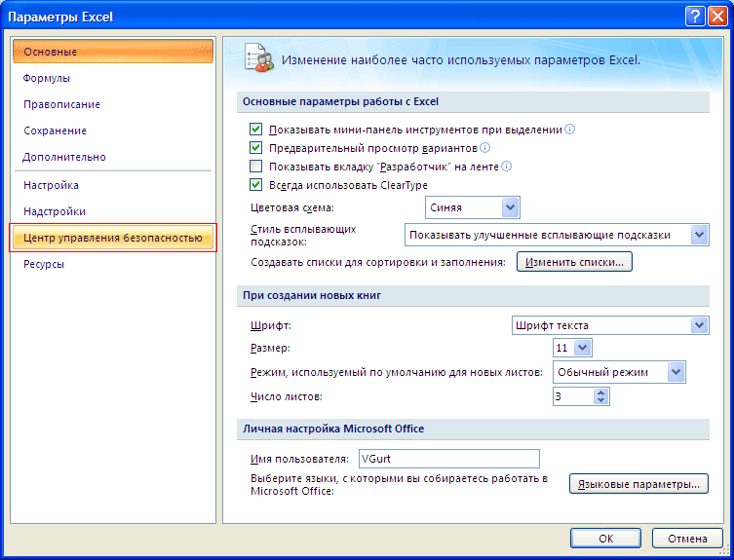The height and width of the screenshot is (560, 734).
Task: Open the Размер font size dropdown
Action: (582, 348)
